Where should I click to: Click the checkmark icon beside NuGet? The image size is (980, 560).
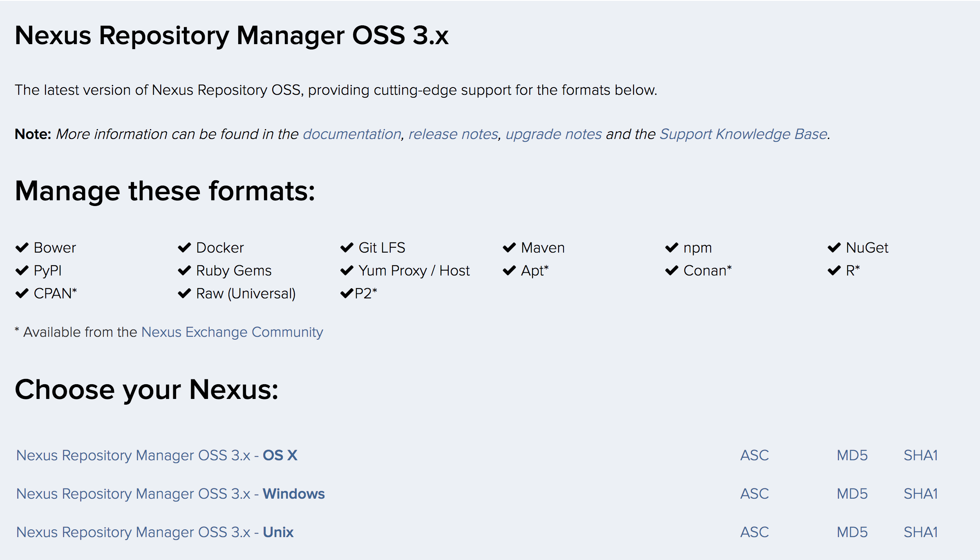coord(834,248)
